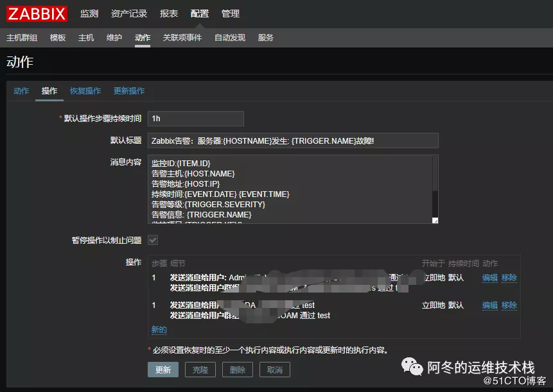
Task: Click the 步骤 column header
Action: coord(159,264)
